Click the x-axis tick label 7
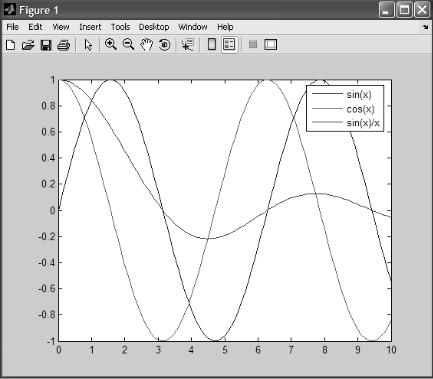Screen dimensions: 433x379 [x=291, y=350]
